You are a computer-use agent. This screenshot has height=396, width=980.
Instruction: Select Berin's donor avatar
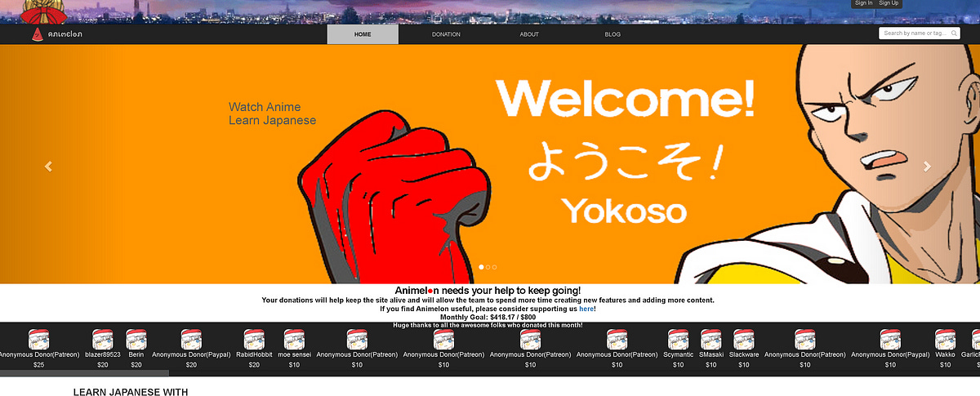(x=136, y=340)
